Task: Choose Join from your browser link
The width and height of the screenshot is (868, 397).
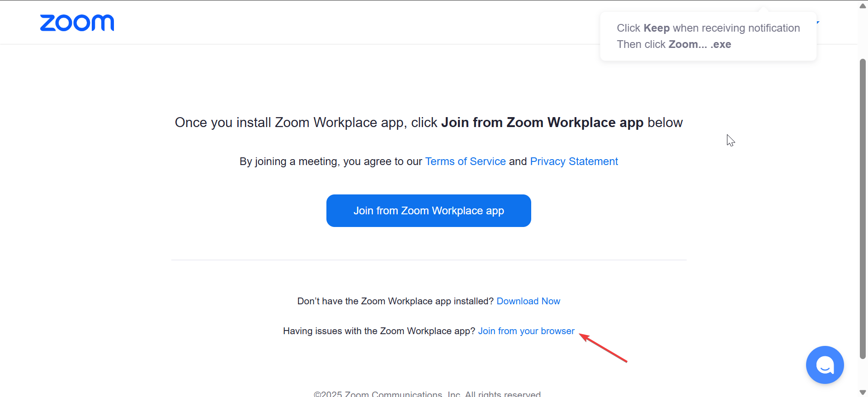Action: [526, 331]
